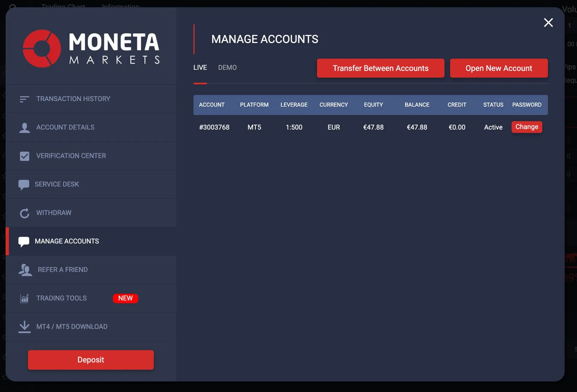
Task: Click the MT4 / MT5 download arrow icon
Action: coord(24,327)
